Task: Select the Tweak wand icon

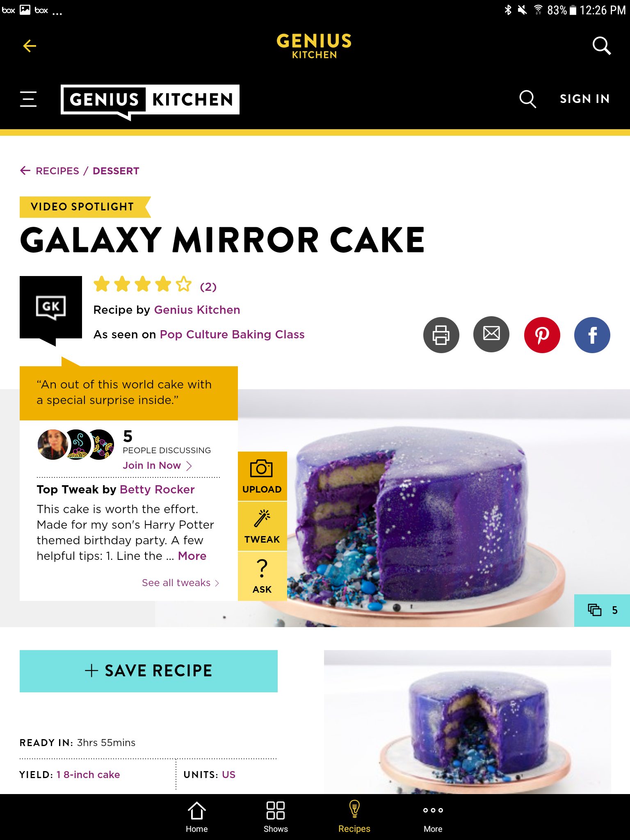Action: (262, 526)
